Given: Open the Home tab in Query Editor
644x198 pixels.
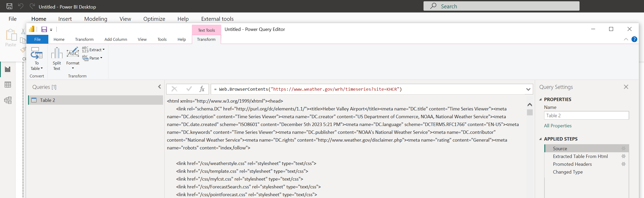Looking at the screenshot, I should click(x=59, y=39).
